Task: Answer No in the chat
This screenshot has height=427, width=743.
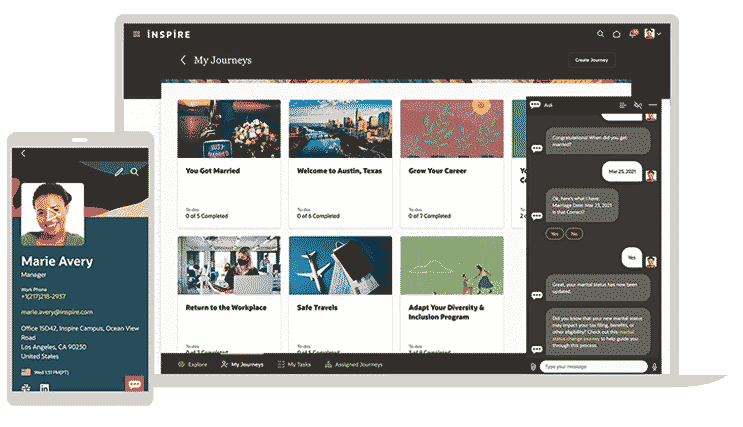Action: pos(574,234)
